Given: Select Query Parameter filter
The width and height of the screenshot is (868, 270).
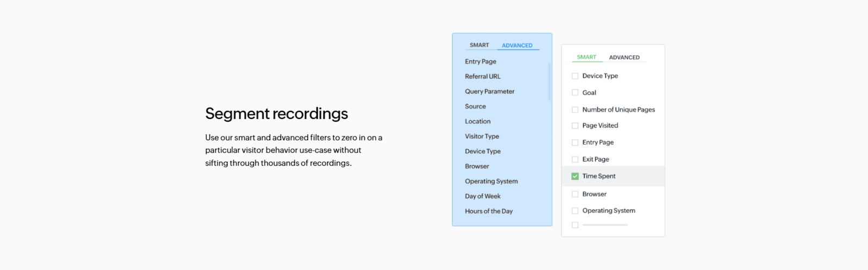Looking at the screenshot, I should (x=489, y=91).
